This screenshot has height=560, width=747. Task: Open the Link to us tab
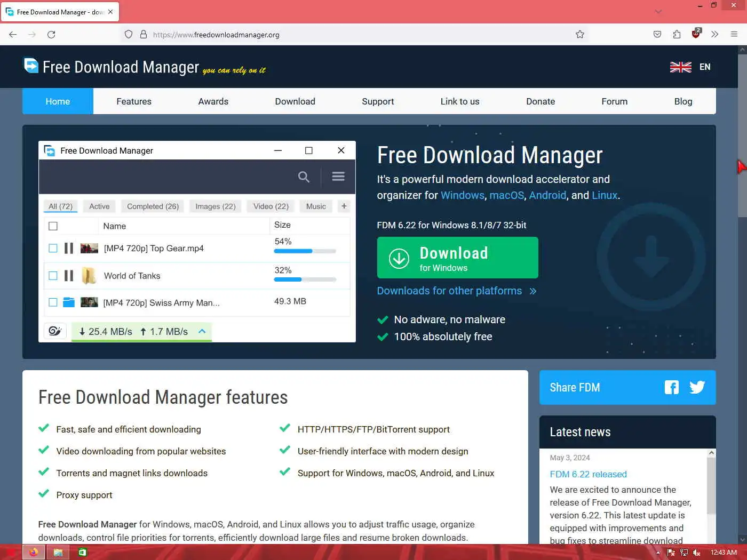click(460, 101)
